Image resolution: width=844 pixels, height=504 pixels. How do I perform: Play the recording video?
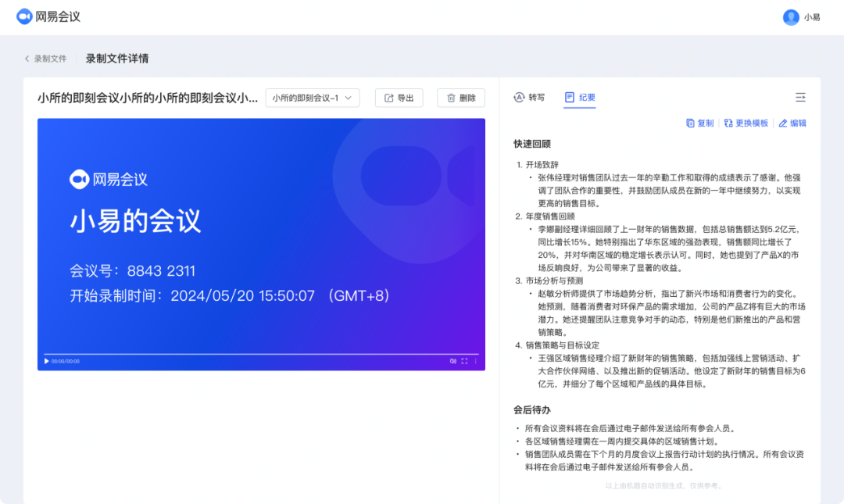[x=46, y=361]
